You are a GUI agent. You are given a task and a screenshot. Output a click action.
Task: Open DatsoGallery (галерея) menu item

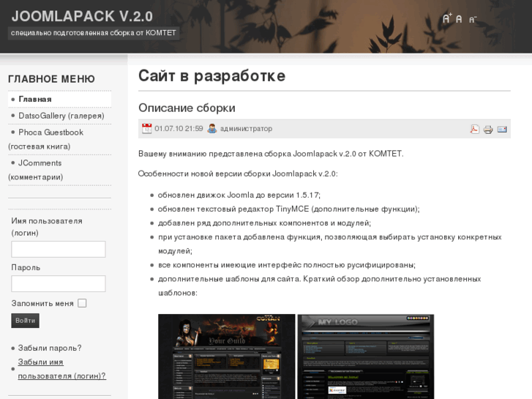coord(61,116)
